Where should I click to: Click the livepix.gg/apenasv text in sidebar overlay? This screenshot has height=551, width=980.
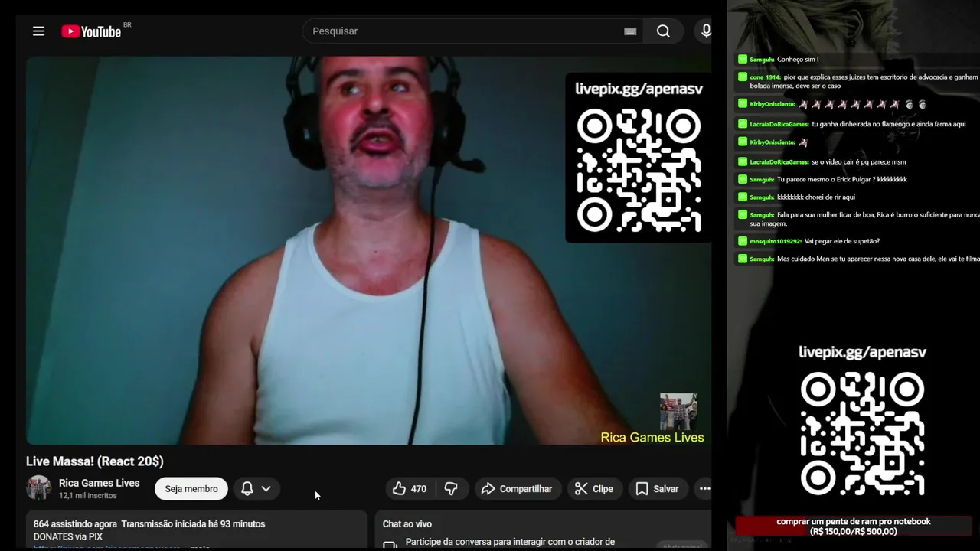(863, 353)
